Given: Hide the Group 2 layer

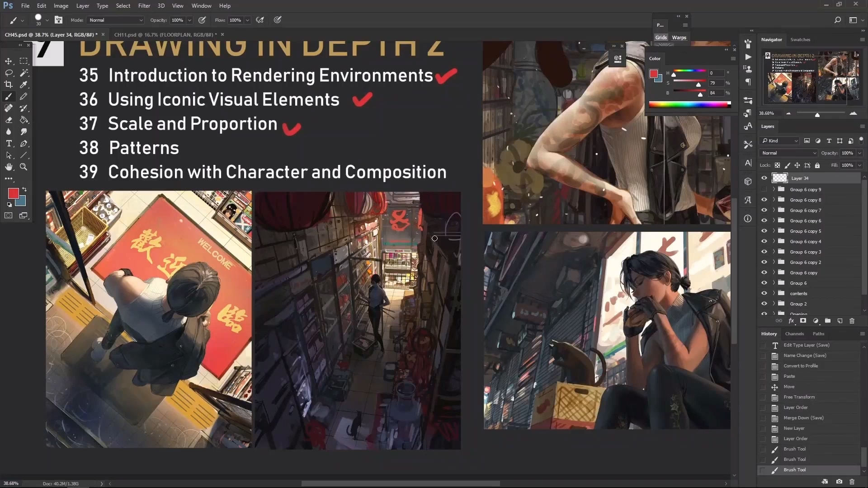Looking at the screenshot, I should point(765,304).
